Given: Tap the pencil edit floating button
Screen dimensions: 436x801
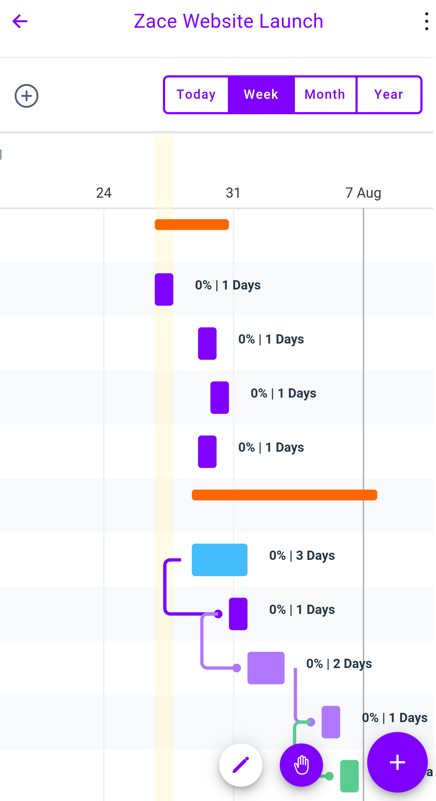Looking at the screenshot, I should click(241, 765).
